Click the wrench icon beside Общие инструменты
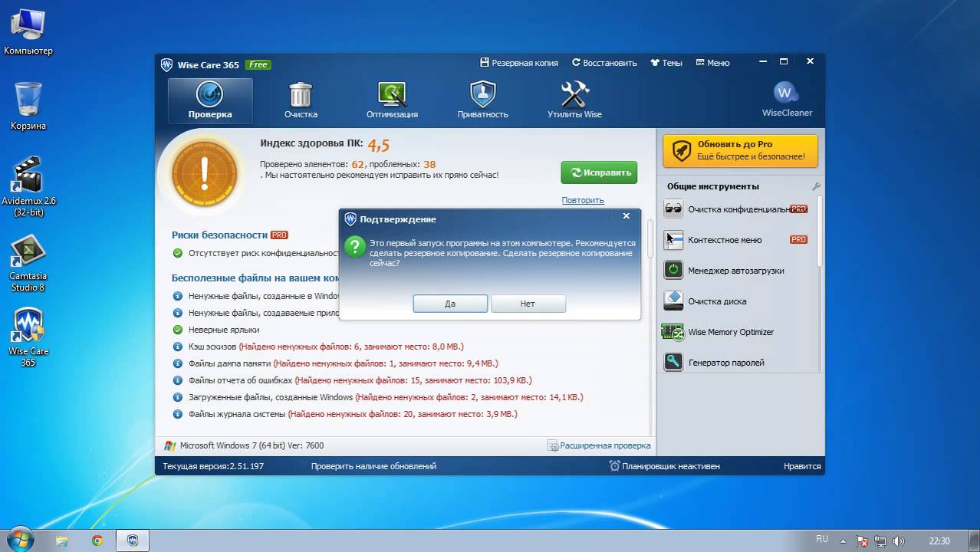This screenshot has width=980, height=552. coord(816,186)
